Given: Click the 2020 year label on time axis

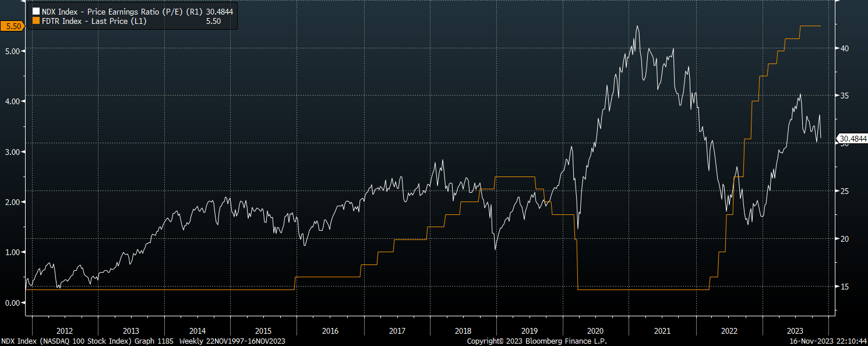Looking at the screenshot, I should click(596, 331).
